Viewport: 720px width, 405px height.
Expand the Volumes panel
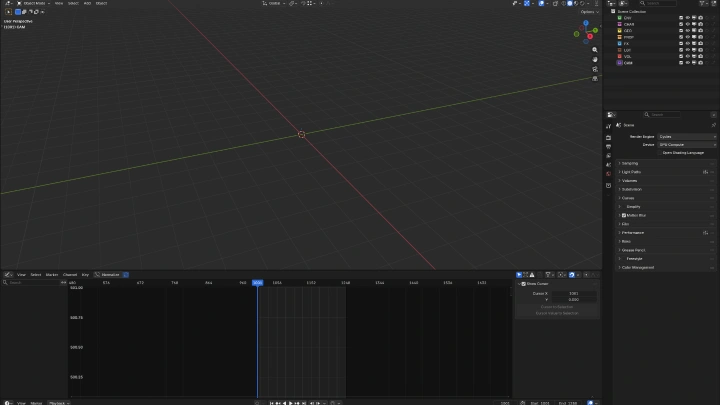coord(666,181)
